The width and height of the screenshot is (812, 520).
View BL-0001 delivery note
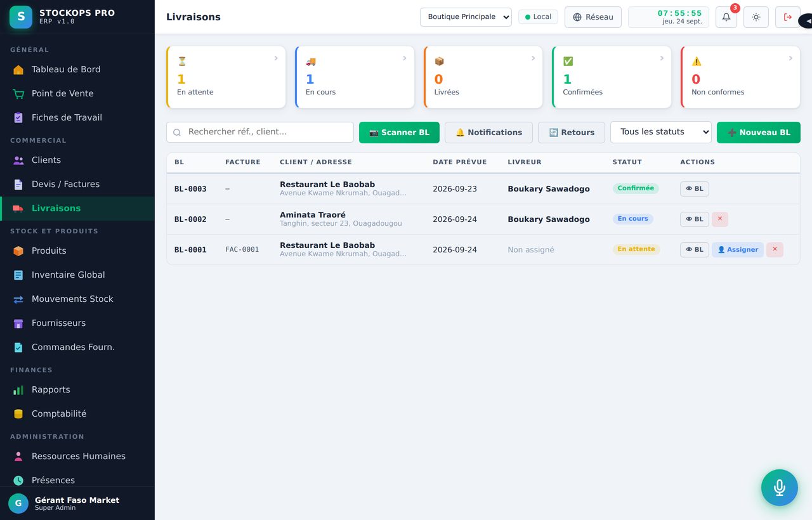pos(695,250)
